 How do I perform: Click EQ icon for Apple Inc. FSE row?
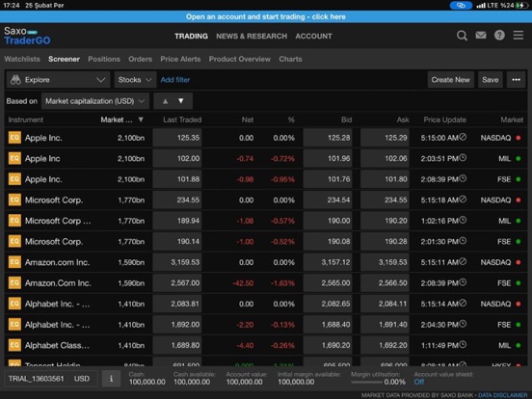pyautogui.click(x=14, y=179)
